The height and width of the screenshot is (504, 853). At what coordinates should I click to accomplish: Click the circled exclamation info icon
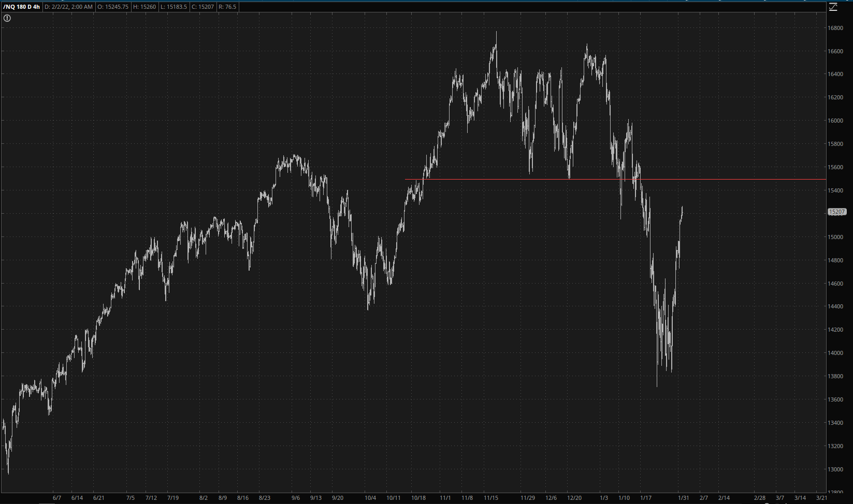click(x=7, y=18)
